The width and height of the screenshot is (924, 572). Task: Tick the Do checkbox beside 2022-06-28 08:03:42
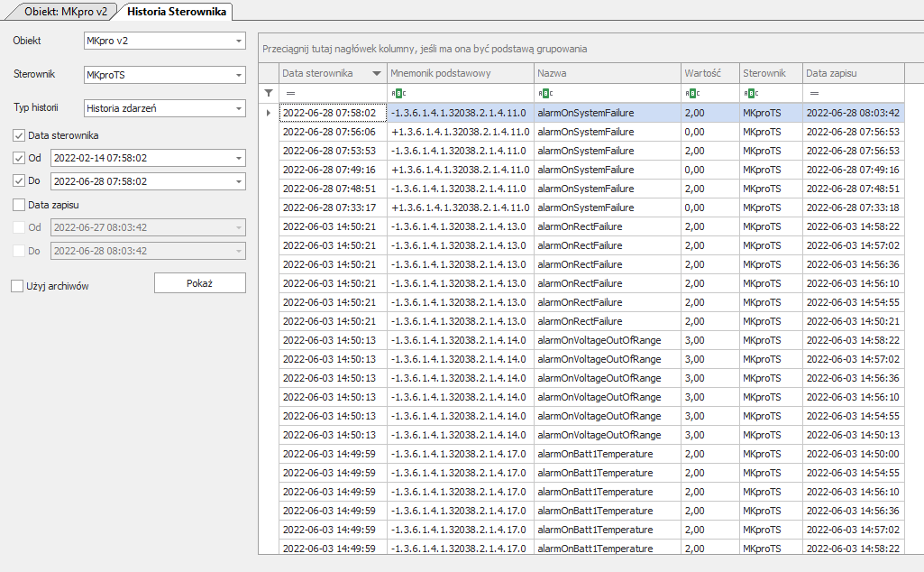point(19,251)
